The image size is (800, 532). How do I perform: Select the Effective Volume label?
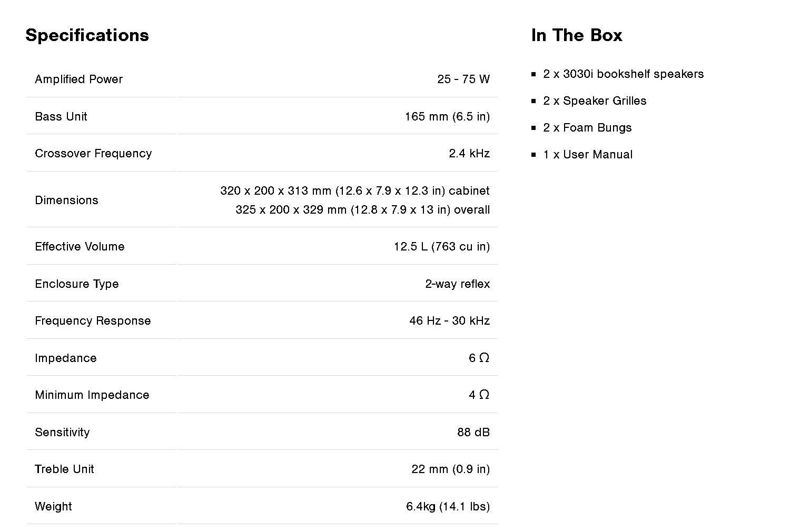click(x=80, y=246)
